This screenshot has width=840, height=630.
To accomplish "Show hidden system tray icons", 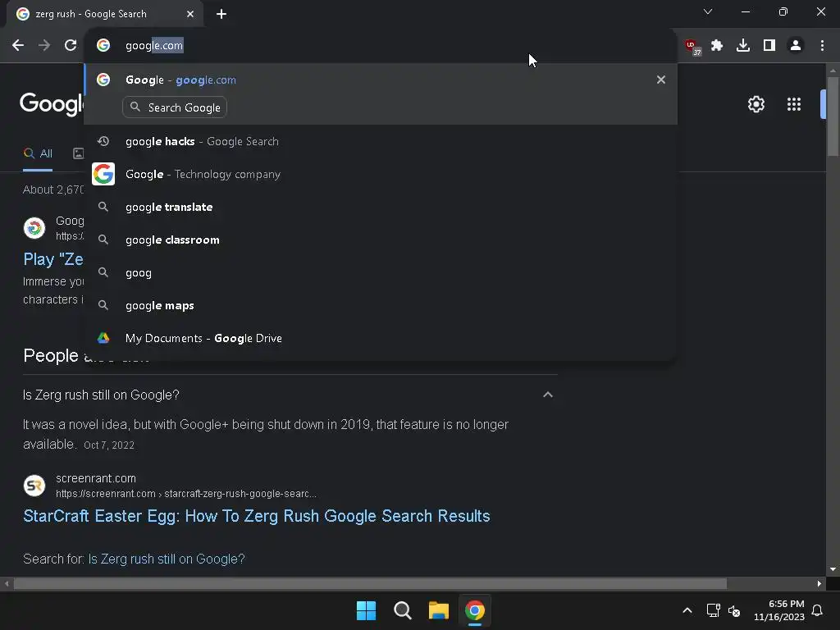I will (x=687, y=610).
